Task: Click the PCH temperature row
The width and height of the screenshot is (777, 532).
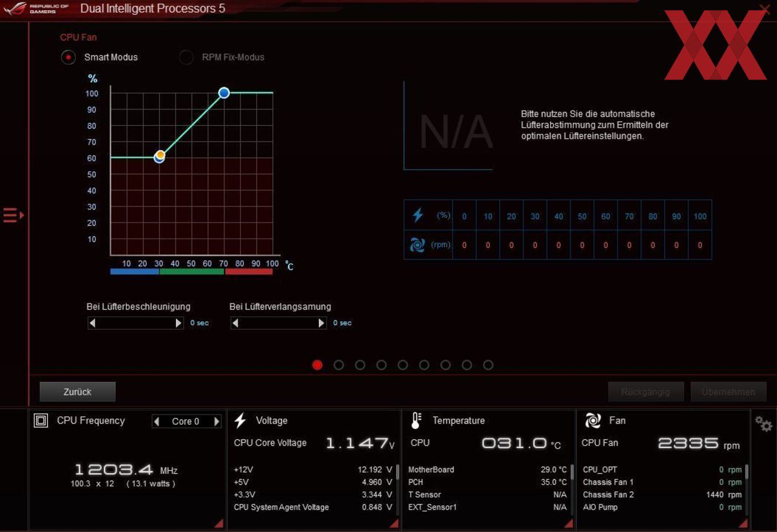Action: click(x=487, y=482)
